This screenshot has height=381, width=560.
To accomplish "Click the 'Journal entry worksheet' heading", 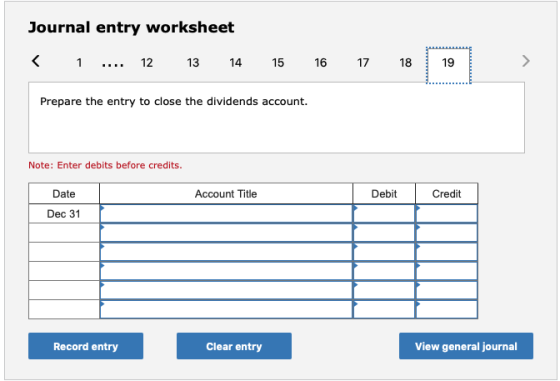I will pos(131,27).
